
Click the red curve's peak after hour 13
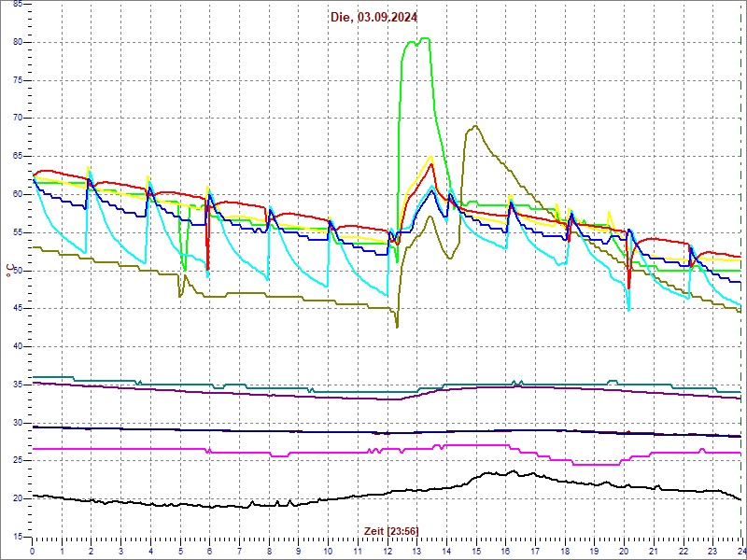[432, 164]
